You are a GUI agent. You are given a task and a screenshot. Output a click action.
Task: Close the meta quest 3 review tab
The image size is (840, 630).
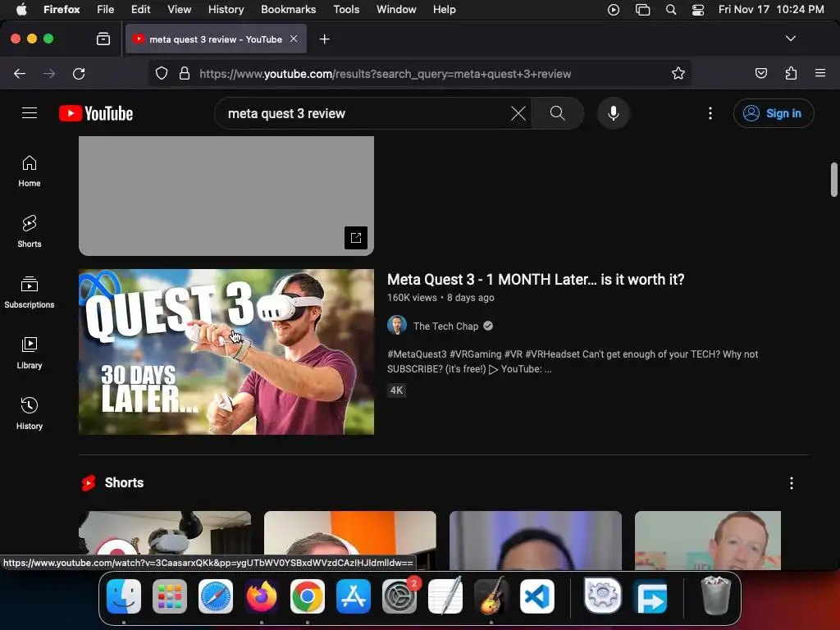click(294, 39)
